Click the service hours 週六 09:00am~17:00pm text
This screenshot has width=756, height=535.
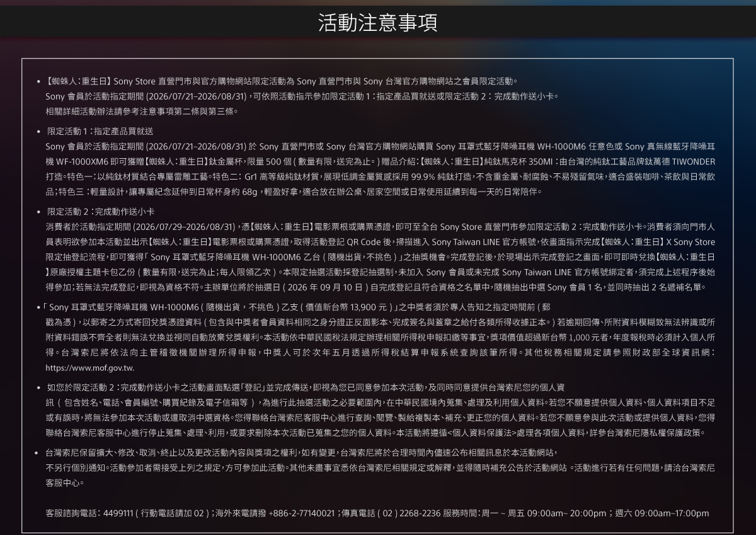(662, 513)
